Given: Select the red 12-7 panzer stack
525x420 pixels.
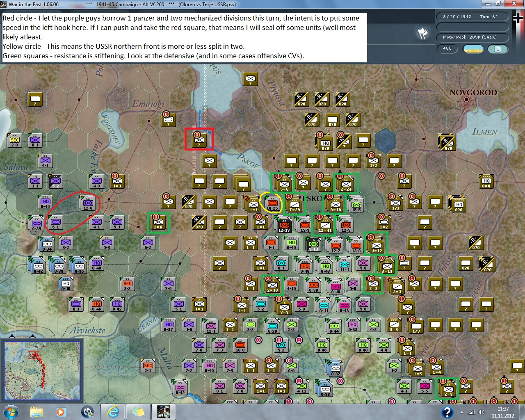Looking at the screenshot, I should click(336, 245).
